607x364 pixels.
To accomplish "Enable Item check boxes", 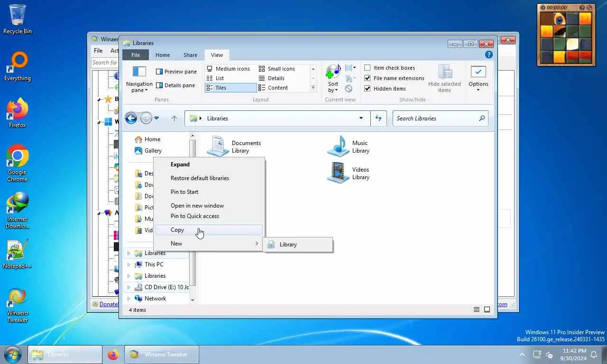I will pyautogui.click(x=367, y=68).
